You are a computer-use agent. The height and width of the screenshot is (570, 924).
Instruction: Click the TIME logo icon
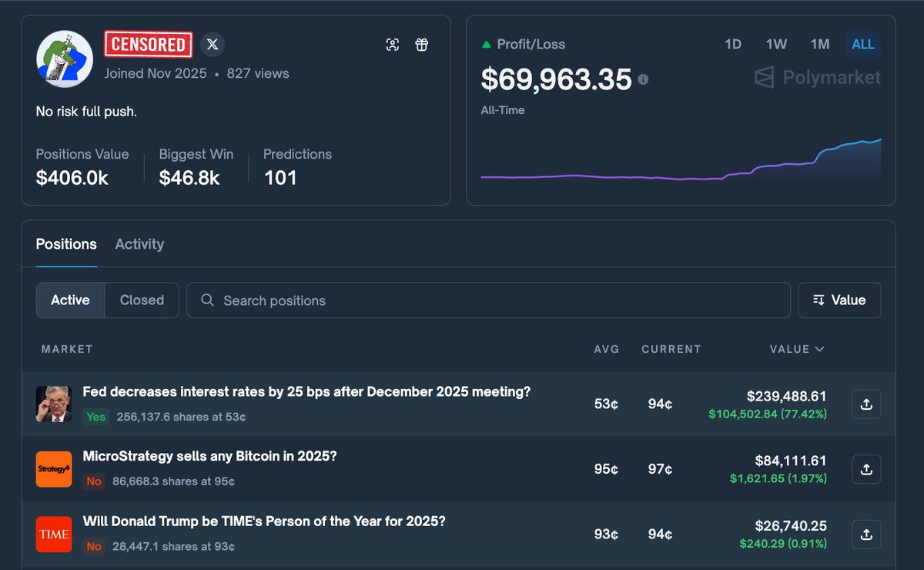point(54,534)
